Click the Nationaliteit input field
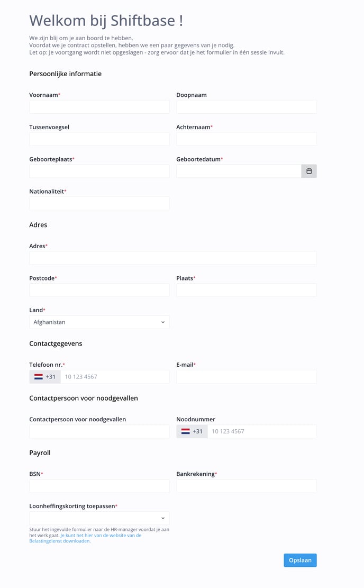364x588 pixels. pos(99,203)
